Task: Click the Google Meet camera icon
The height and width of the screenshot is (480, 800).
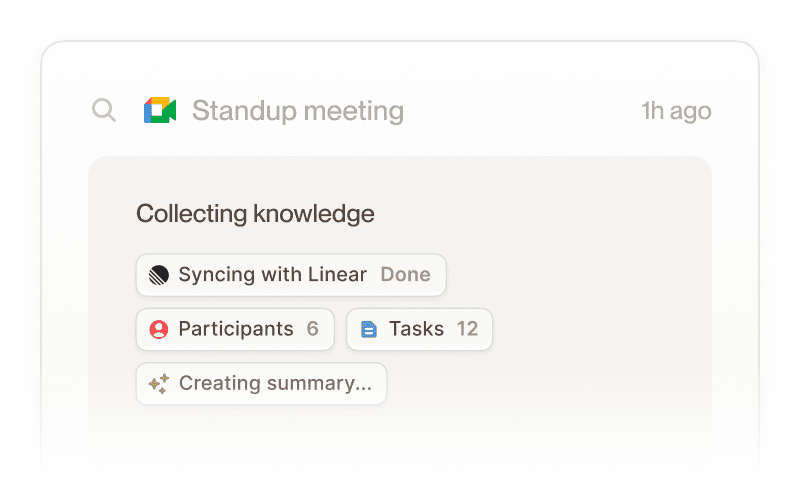Action: (160, 110)
